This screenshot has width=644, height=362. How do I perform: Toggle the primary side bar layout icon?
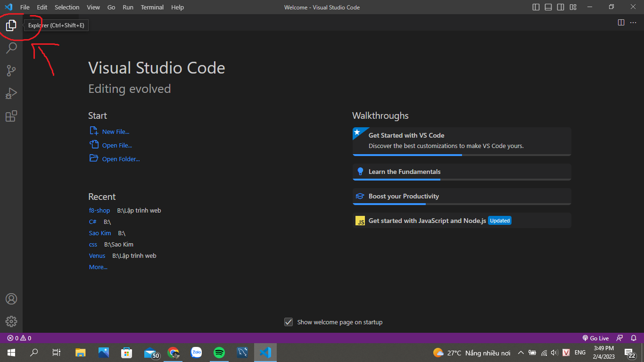[536, 7]
